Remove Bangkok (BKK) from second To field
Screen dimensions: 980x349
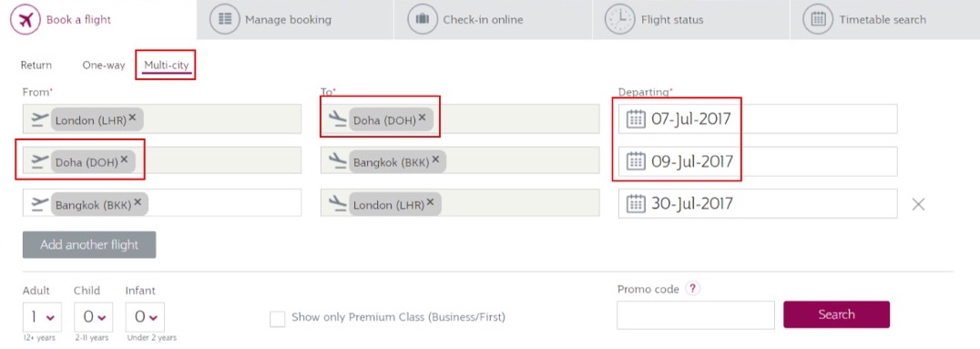click(435, 160)
